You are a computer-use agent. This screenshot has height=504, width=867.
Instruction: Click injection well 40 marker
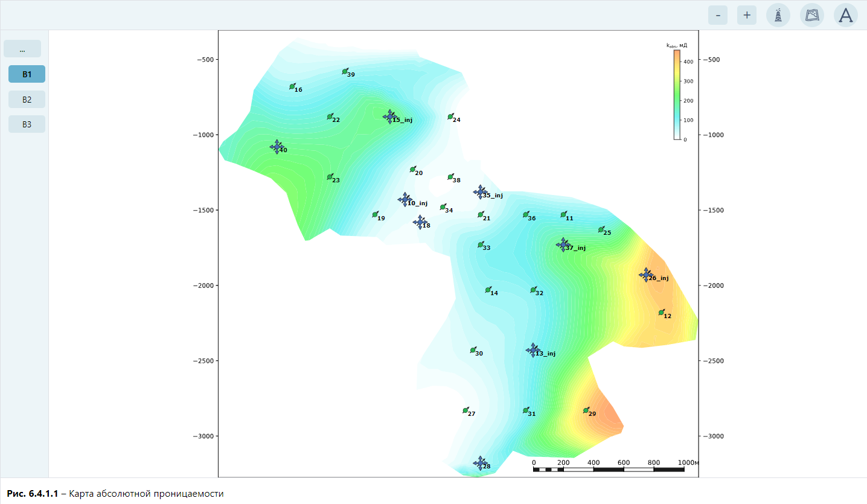277,147
